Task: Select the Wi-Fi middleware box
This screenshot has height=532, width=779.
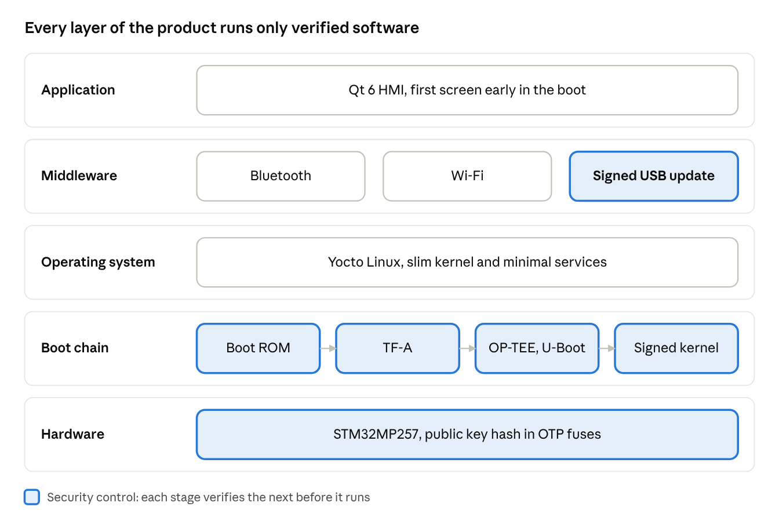Action: point(467,176)
